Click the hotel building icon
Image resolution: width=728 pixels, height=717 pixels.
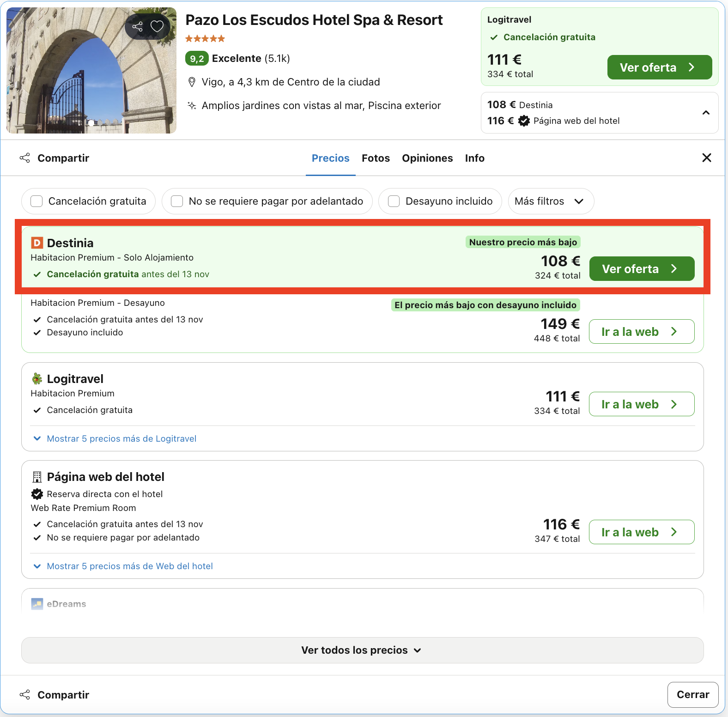[x=37, y=477]
